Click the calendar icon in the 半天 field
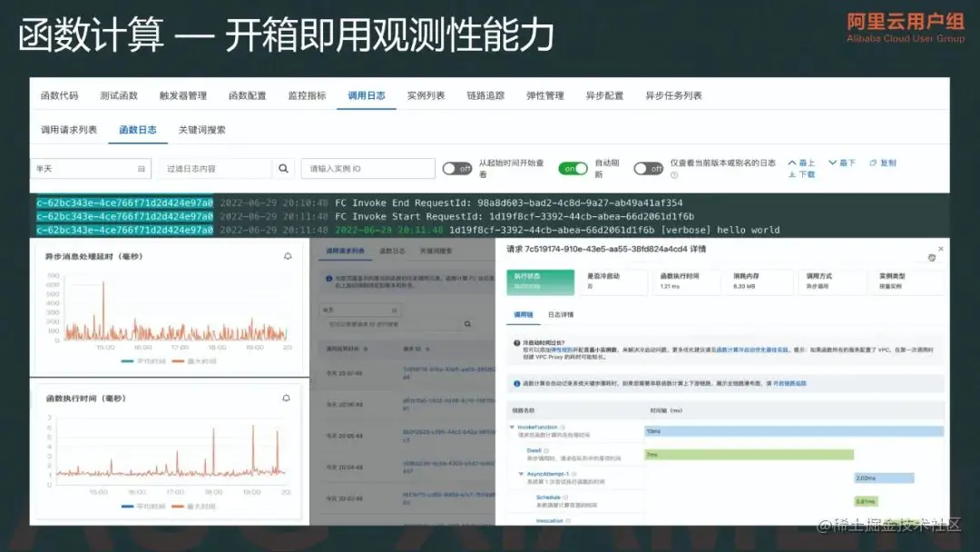The width and height of the screenshot is (980, 552). click(x=142, y=169)
